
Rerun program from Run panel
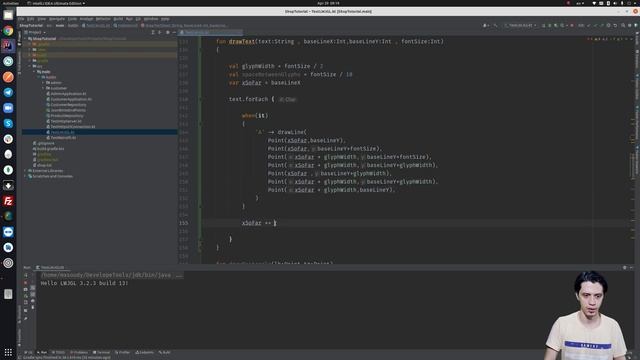[x=26, y=276]
